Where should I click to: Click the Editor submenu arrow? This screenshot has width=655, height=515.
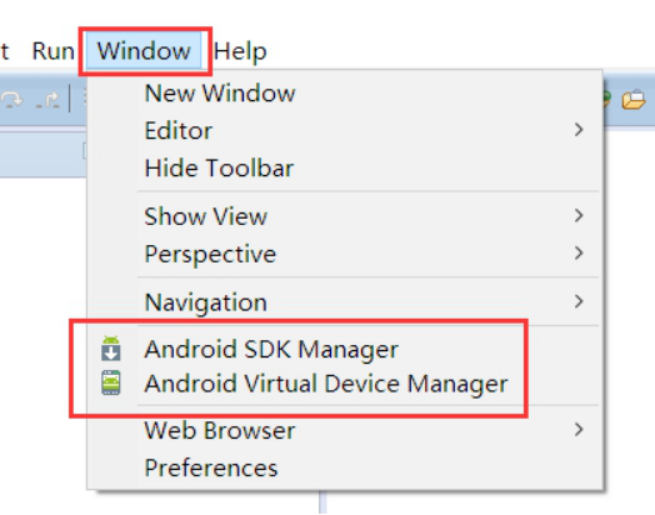[x=579, y=129]
